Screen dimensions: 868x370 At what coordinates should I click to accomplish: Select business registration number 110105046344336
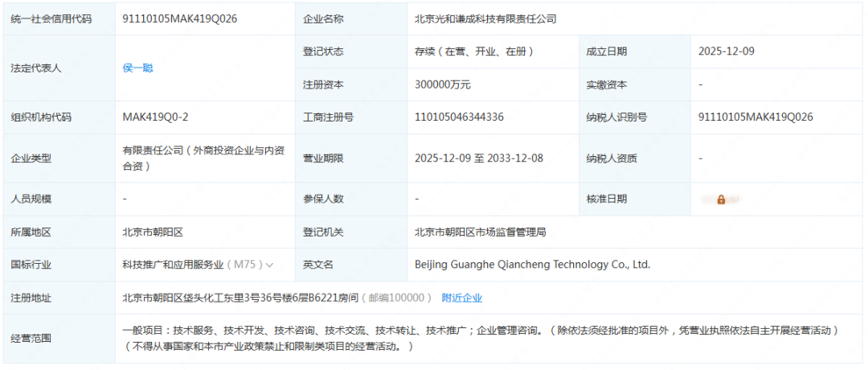click(459, 117)
